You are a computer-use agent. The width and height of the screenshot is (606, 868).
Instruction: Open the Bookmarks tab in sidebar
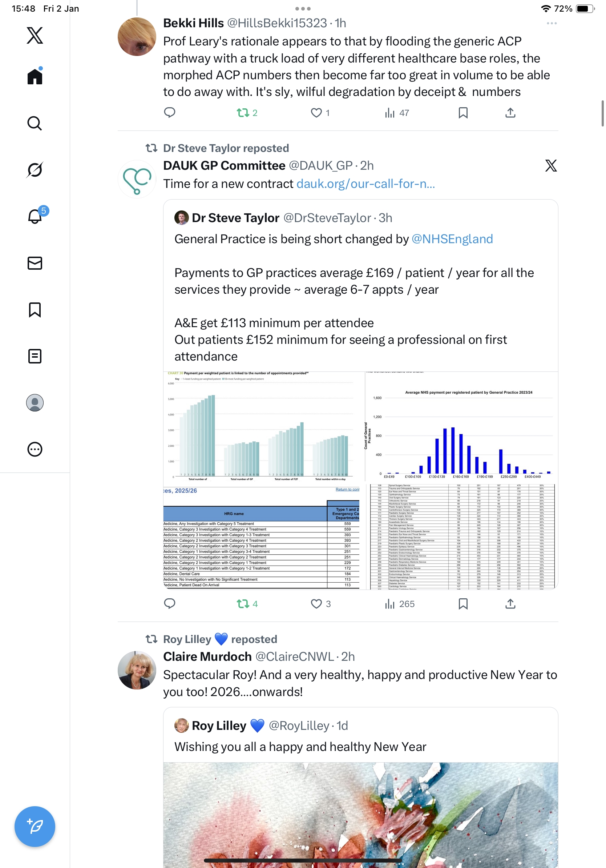point(35,310)
